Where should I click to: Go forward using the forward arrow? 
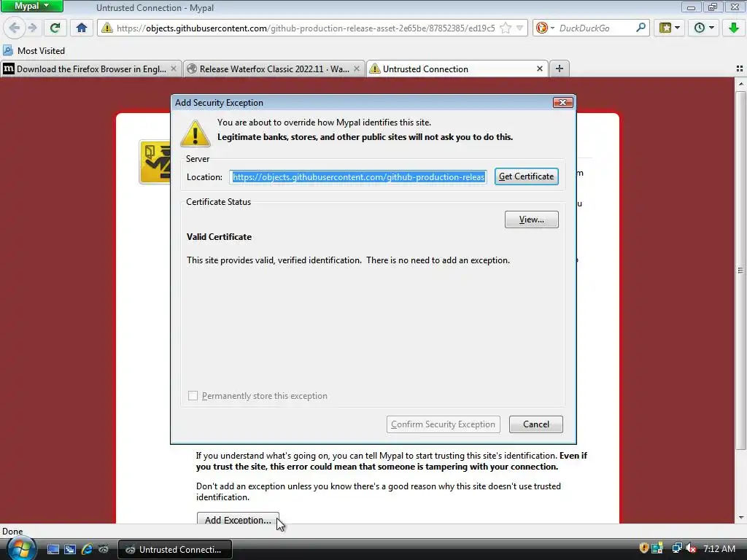coord(33,28)
